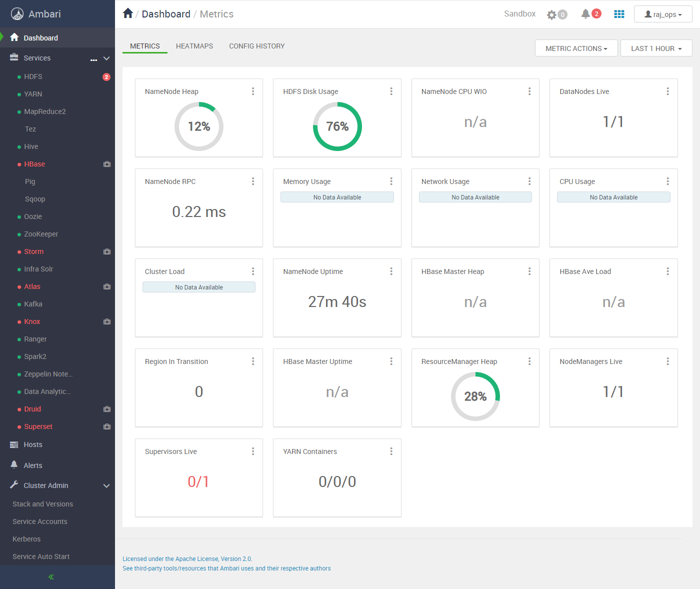Screen dimensions: 700x589
Task: Click ResourceManager Heap 28% gauge
Action: coord(475,396)
